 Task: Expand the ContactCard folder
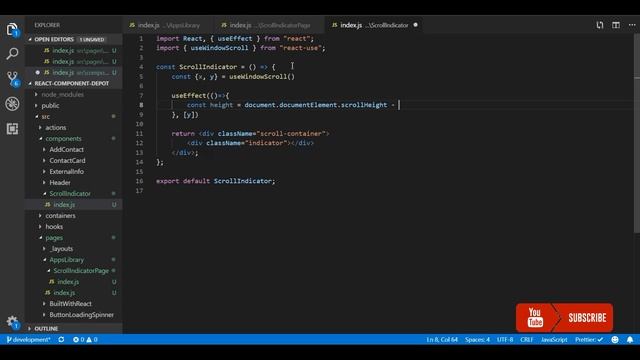tap(73, 160)
